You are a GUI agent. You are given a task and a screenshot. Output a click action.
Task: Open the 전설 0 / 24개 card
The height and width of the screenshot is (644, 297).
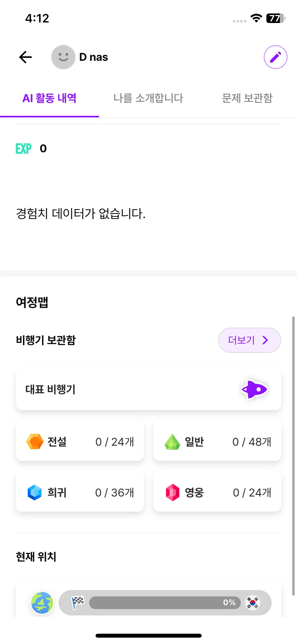coord(80,442)
